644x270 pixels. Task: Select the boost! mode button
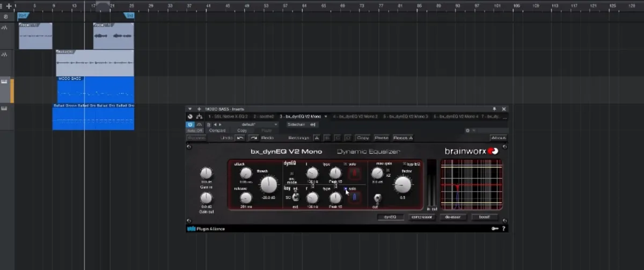pyautogui.click(x=485, y=217)
